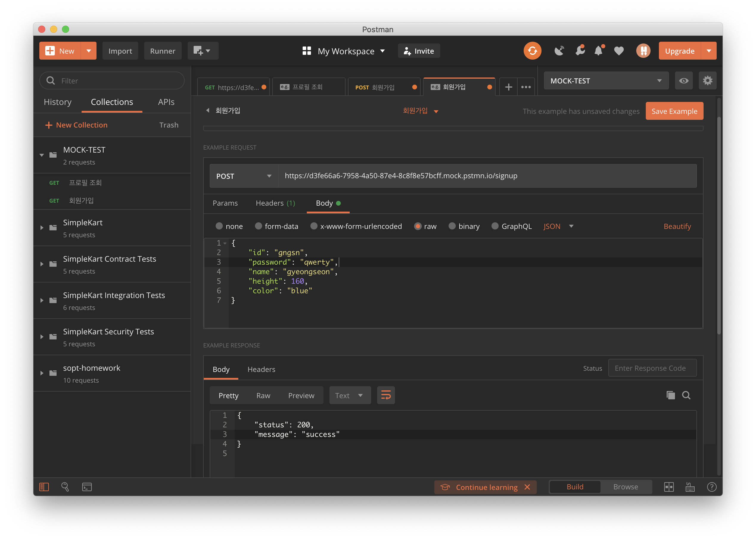Toggle the response line wrap icon
This screenshot has width=756, height=540.
point(385,395)
